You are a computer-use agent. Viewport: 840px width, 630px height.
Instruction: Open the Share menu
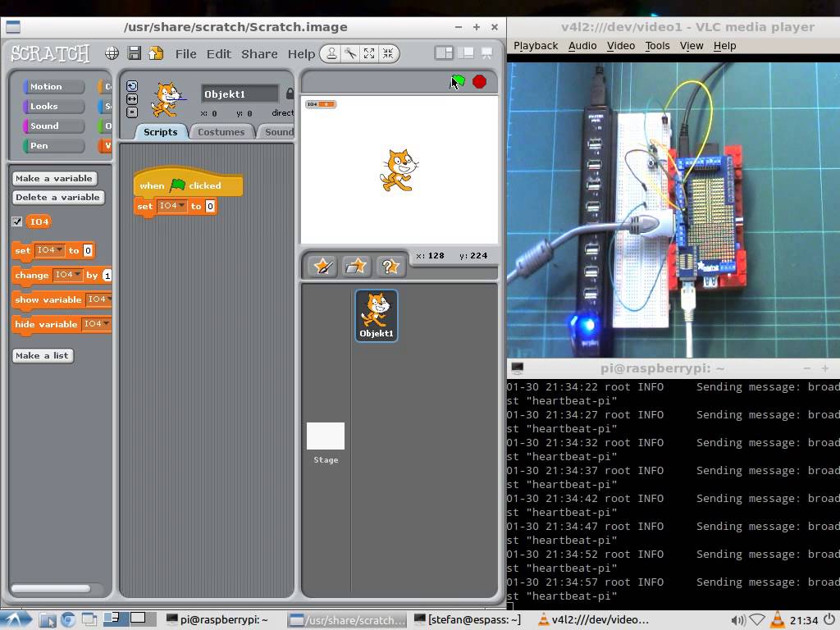coord(259,53)
